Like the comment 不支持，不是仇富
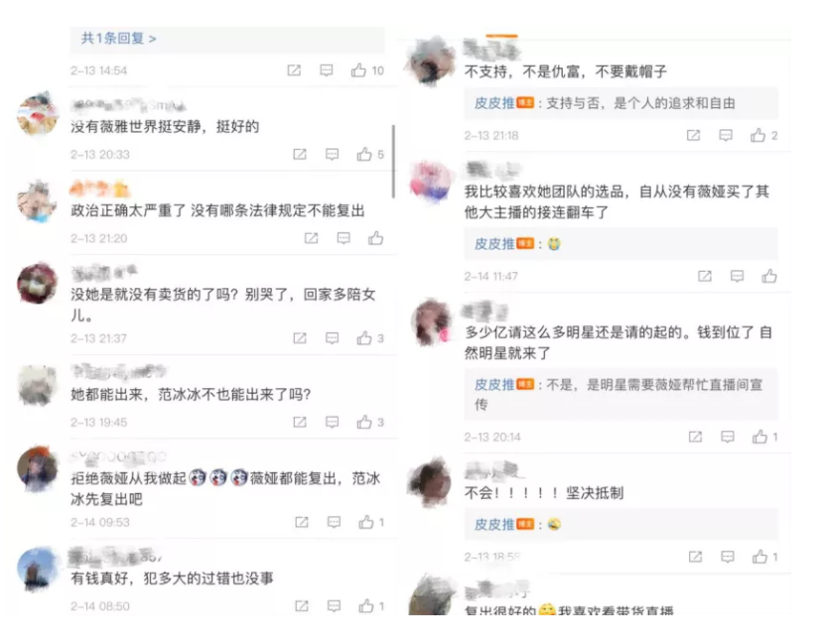Viewport: 824px width, 644px height. (757, 136)
